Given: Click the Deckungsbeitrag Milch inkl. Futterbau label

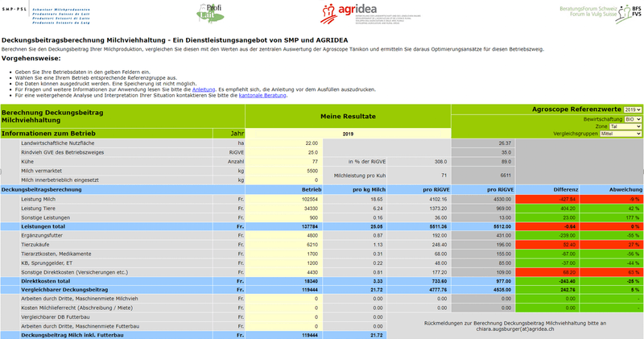Looking at the screenshot, I should click(x=72, y=335).
